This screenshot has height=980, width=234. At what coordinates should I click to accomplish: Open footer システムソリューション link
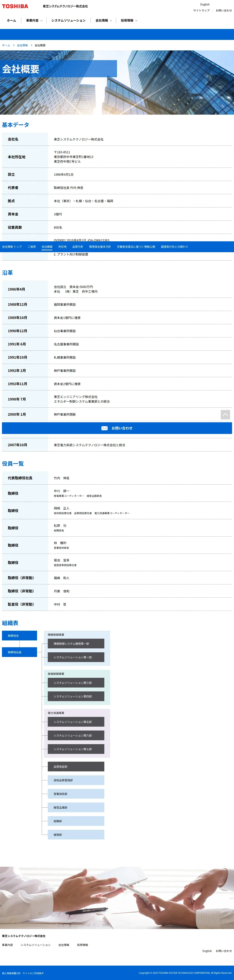[x=35, y=945]
